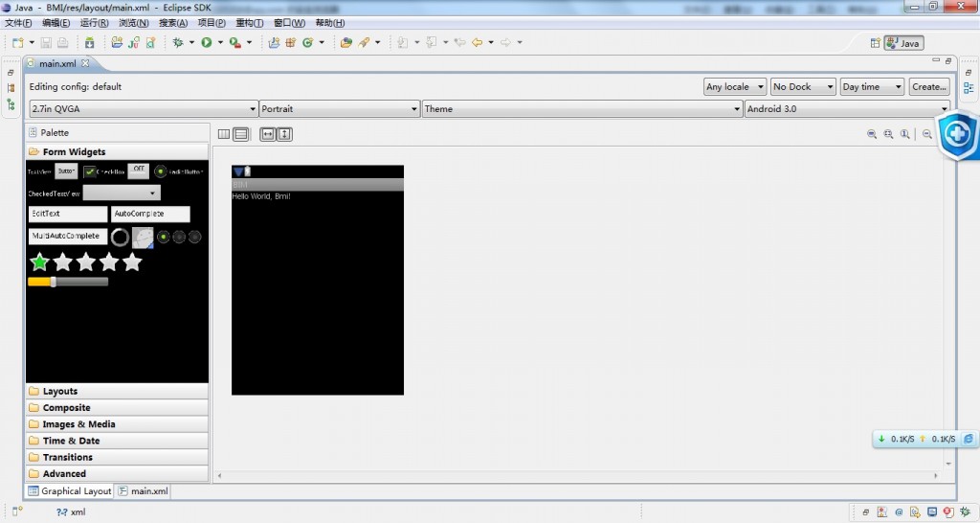Click the New Java class icon

[x=307, y=42]
